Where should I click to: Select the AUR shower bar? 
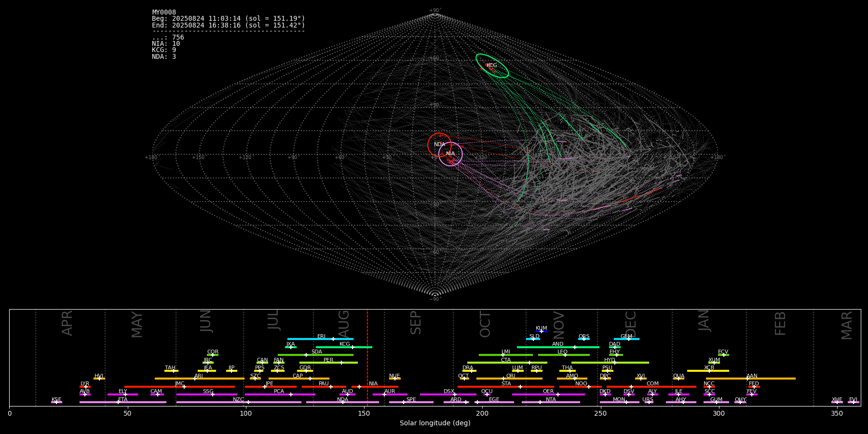click(x=390, y=394)
